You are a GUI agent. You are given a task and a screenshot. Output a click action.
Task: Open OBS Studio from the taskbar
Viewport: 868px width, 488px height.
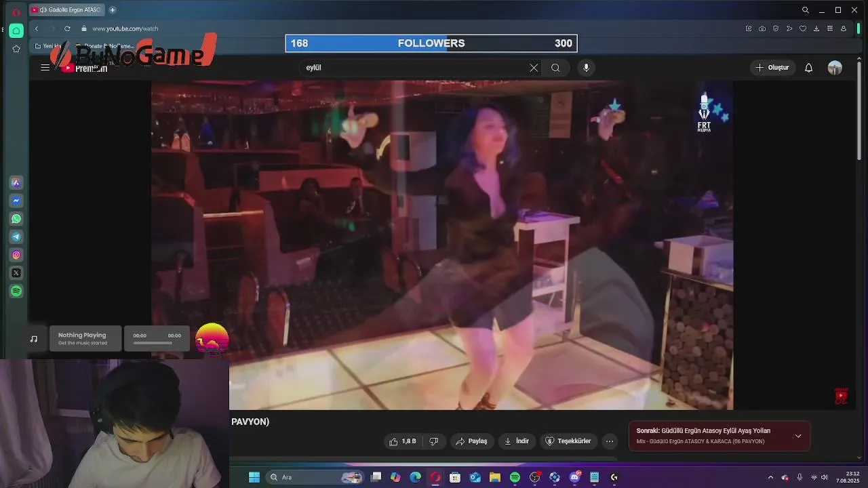coord(534,477)
